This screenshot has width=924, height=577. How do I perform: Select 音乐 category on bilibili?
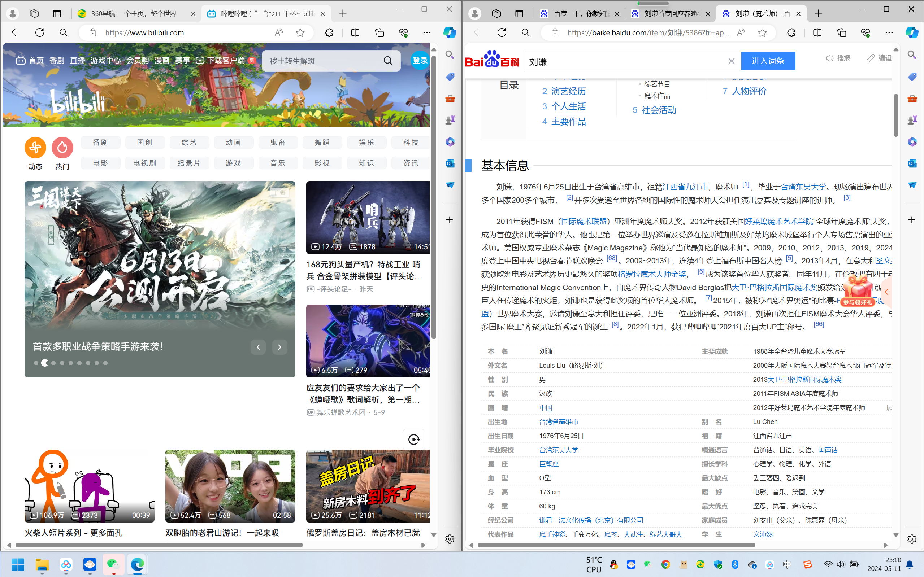[x=278, y=163]
